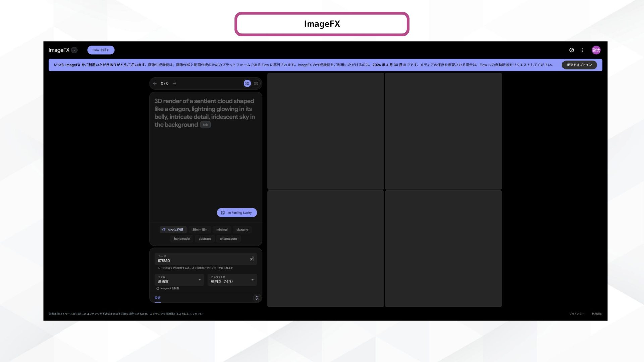Select the abstract style chip
This screenshot has width=644, height=362.
click(205, 239)
